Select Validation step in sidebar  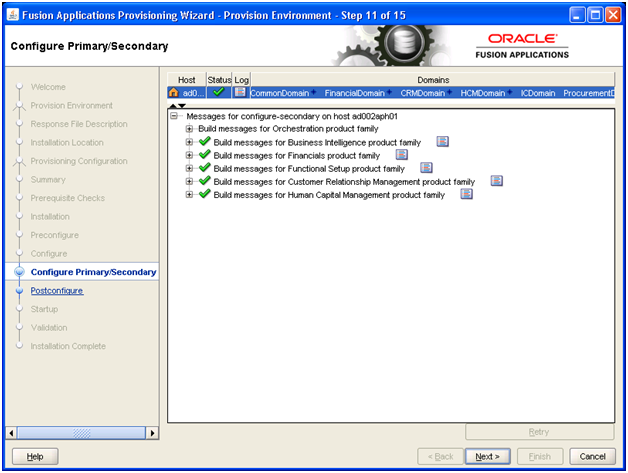click(x=49, y=328)
